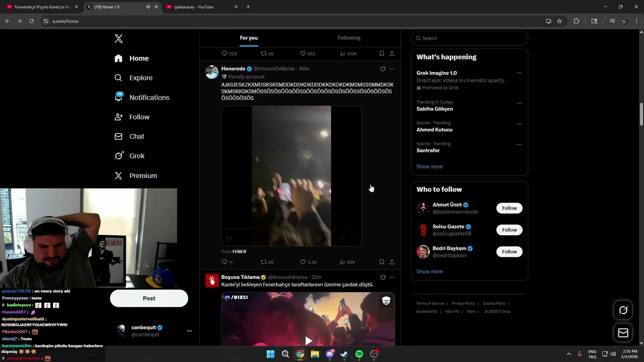Click Show more under Who to follow

click(430, 271)
